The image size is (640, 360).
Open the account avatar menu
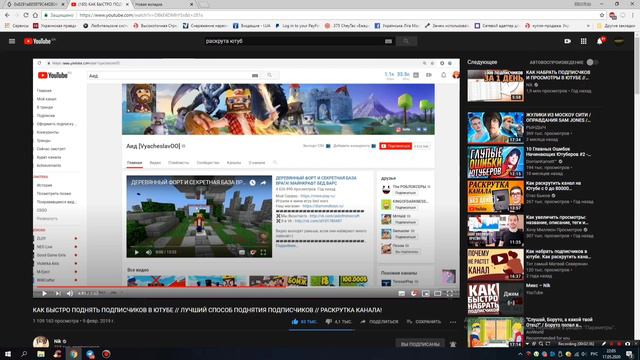click(619, 41)
